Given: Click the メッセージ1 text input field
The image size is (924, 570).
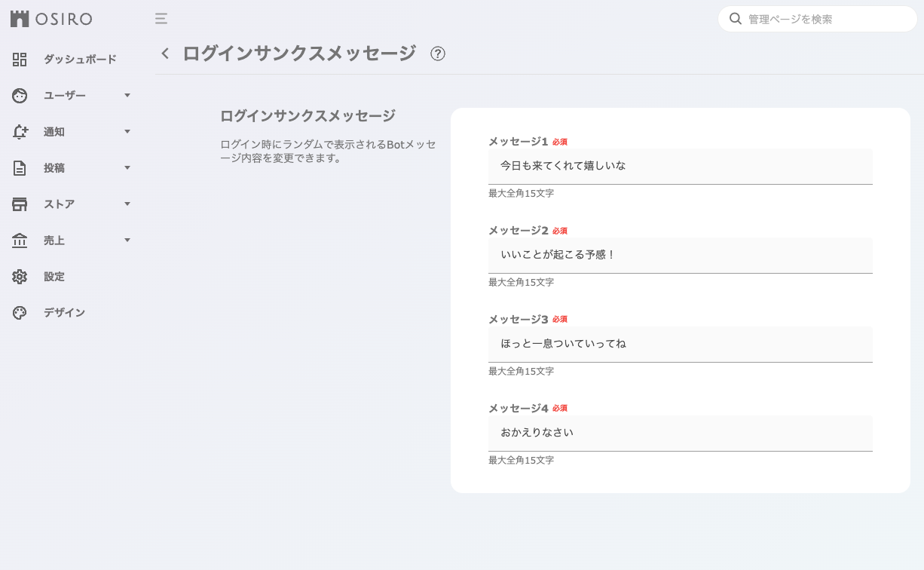Looking at the screenshot, I should click(680, 165).
